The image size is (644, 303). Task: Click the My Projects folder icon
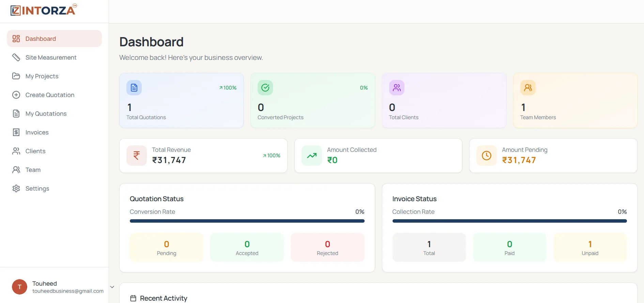[x=16, y=76]
